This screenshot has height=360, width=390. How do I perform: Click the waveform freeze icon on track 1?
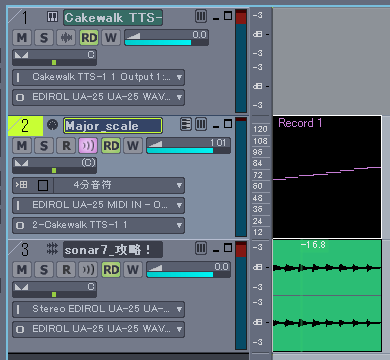click(66, 37)
